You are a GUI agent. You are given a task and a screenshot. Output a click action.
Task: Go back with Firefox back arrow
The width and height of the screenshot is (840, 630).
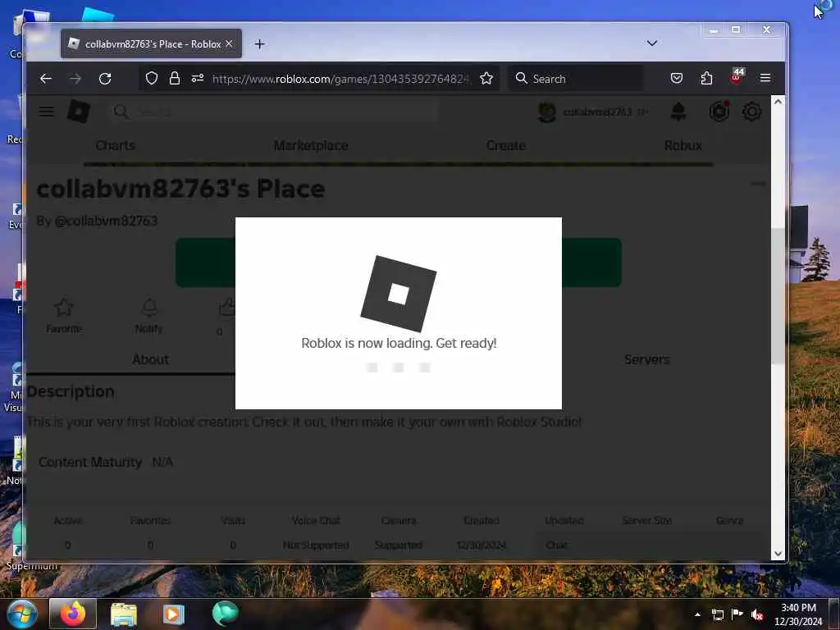[46, 79]
